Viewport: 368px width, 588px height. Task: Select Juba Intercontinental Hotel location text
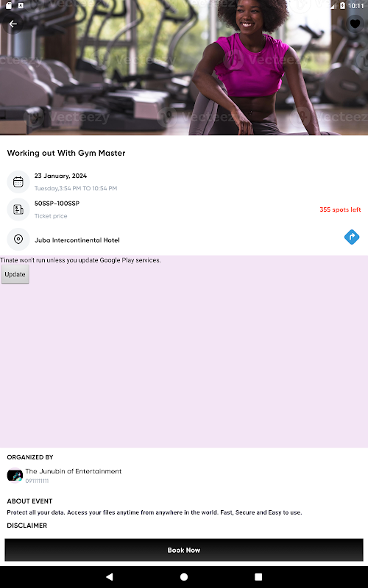(77, 240)
